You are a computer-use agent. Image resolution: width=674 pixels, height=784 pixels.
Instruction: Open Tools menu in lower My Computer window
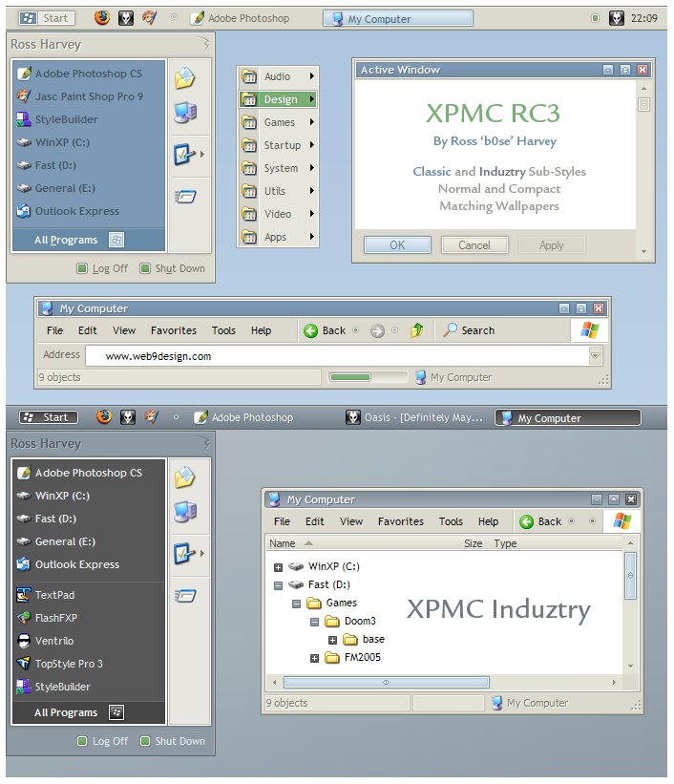tap(451, 521)
